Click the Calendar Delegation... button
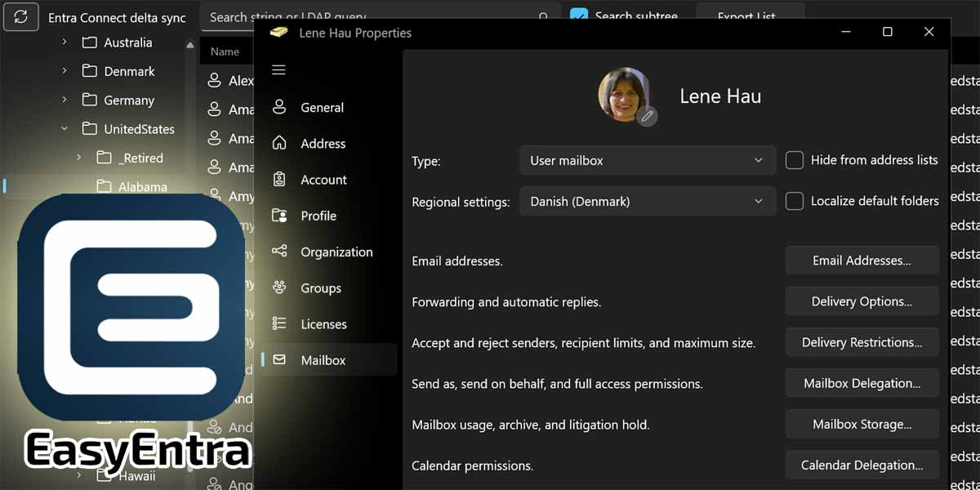This screenshot has width=980, height=490. pyautogui.click(x=862, y=465)
